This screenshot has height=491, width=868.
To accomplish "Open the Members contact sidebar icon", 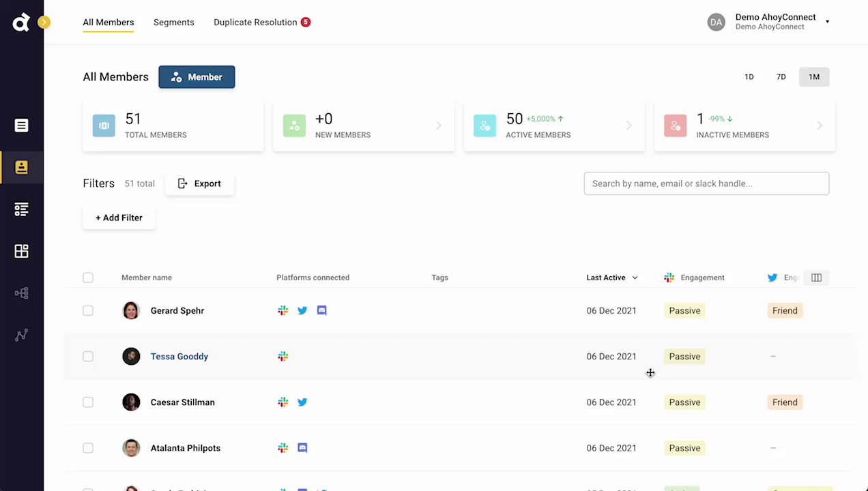I will [x=21, y=167].
